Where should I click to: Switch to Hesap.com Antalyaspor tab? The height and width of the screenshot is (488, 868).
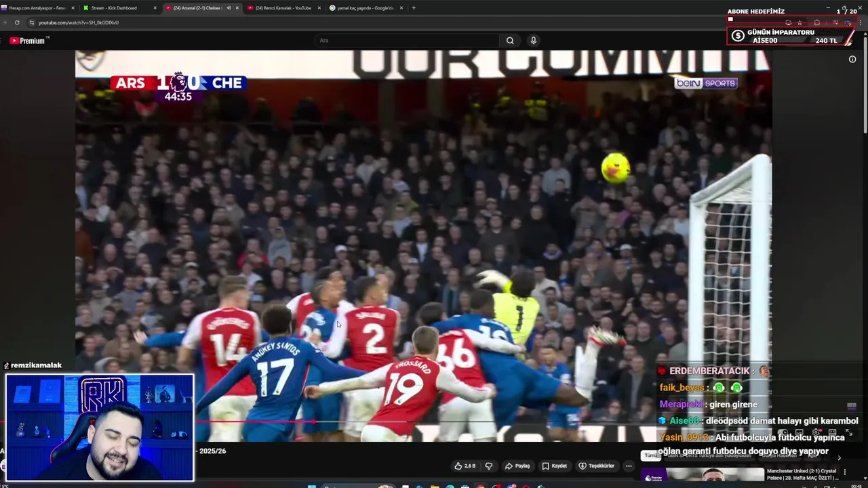[x=37, y=8]
